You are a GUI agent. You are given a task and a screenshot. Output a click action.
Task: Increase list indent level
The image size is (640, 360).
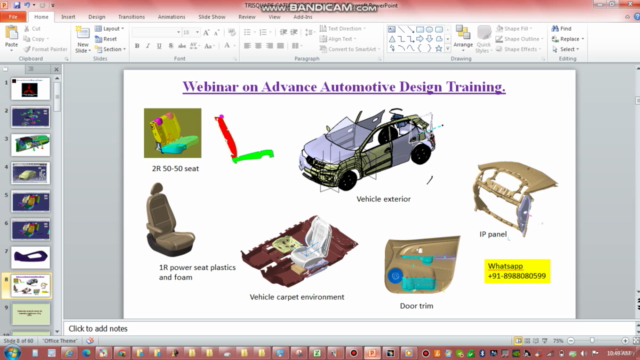coord(294,32)
